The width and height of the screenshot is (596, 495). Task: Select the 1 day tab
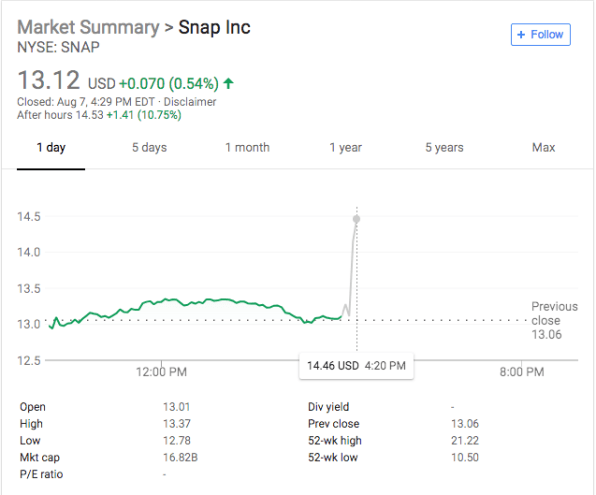click(x=51, y=148)
